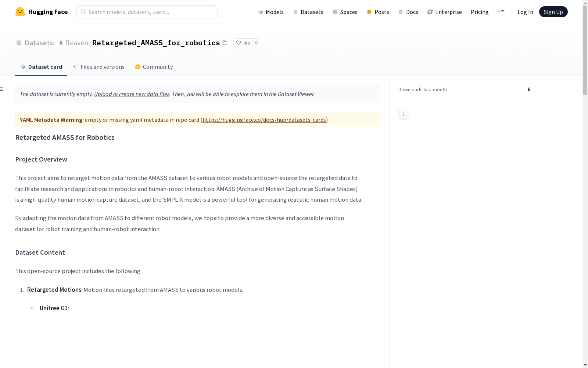This screenshot has height=368, width=588.
Task: Open the Models nav item
Action: click(x=271, y=12)
